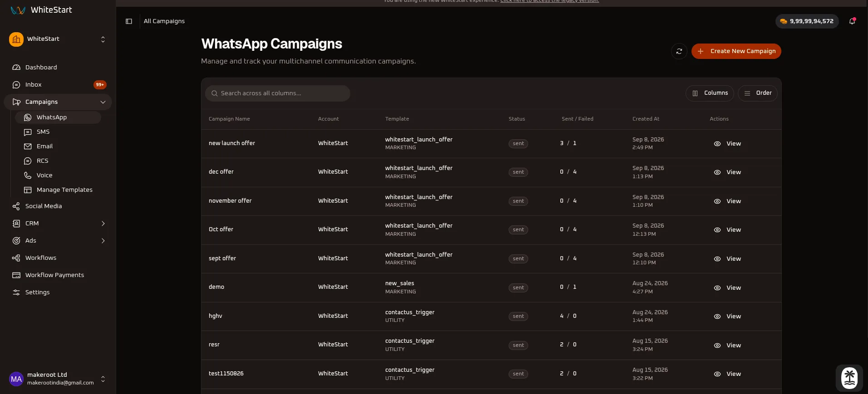This screenshot has height=394, width=868.
Task: Click the hghv row eye icon
Action: pos(717,316)
